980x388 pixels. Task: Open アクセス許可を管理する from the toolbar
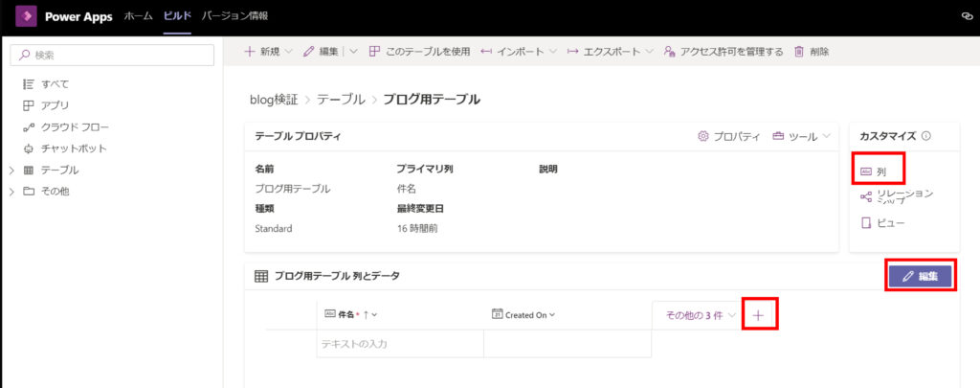pyautogui.click(x=723, y=52)
